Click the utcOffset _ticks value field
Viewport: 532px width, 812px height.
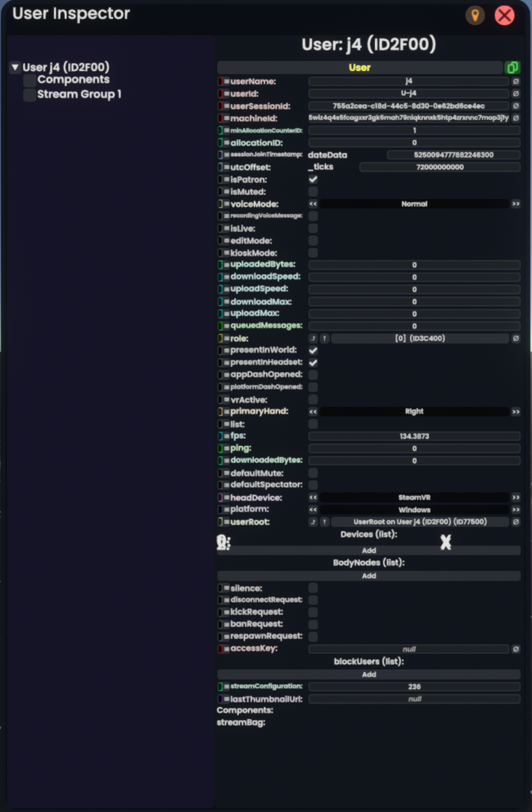click(x=440, y=167)
